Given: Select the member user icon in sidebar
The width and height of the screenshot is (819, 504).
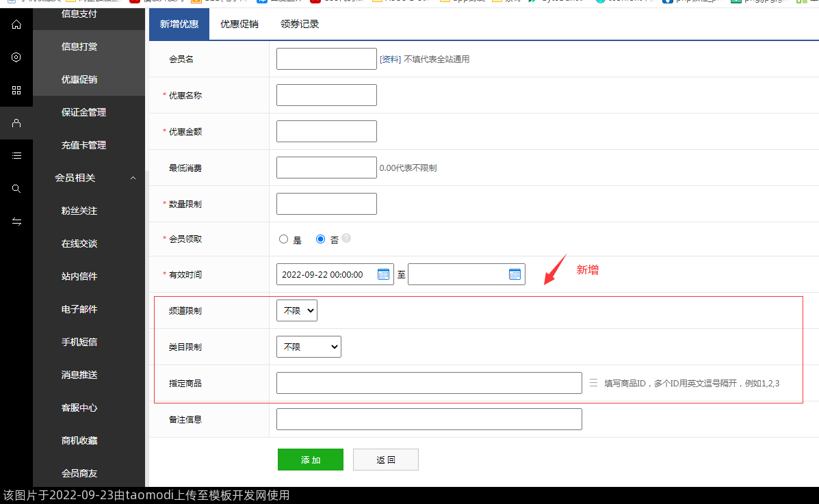Looking at the screenshot, I should (16, 123).
